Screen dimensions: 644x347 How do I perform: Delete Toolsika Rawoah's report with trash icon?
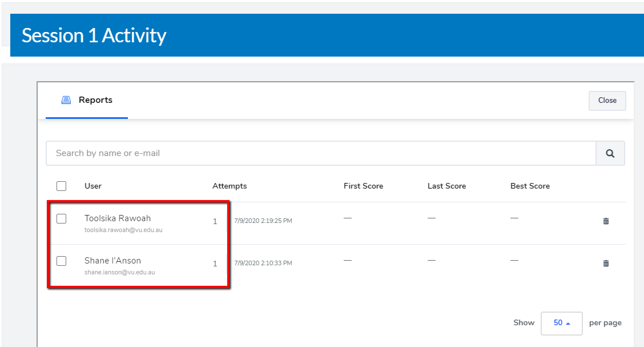coord(606,221)
